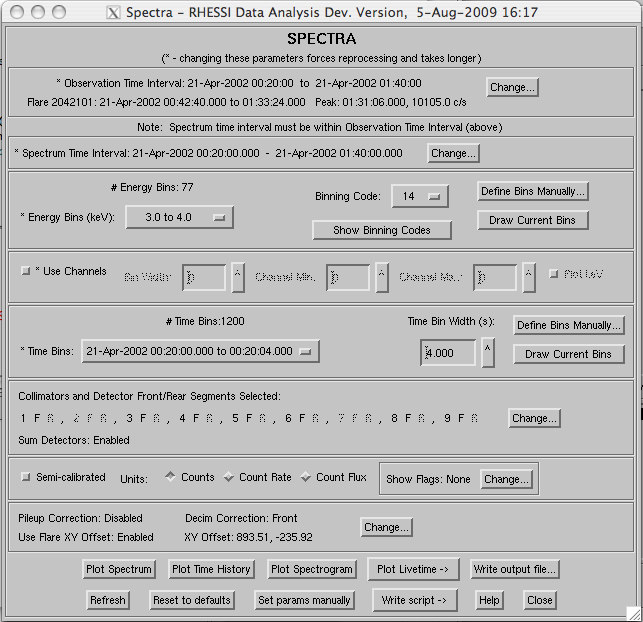Screen dimensions: 643x622
Task: Select the Count Flux units option
Action: point(306,478)
